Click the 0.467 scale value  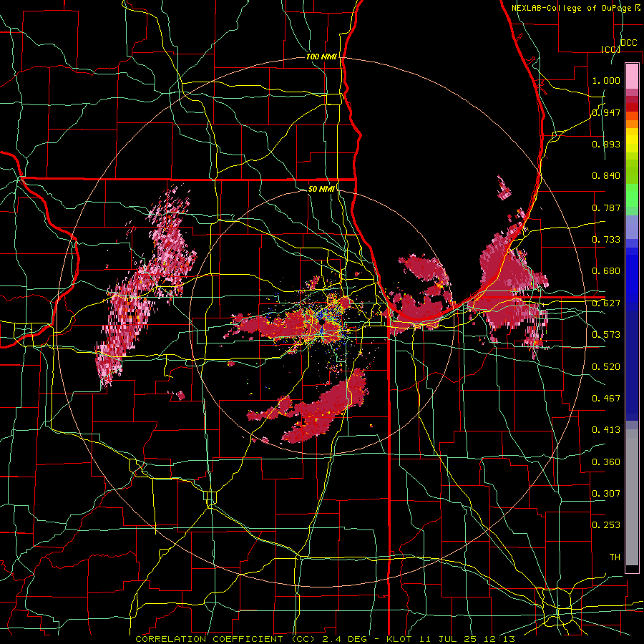click(x=606, y=399)
